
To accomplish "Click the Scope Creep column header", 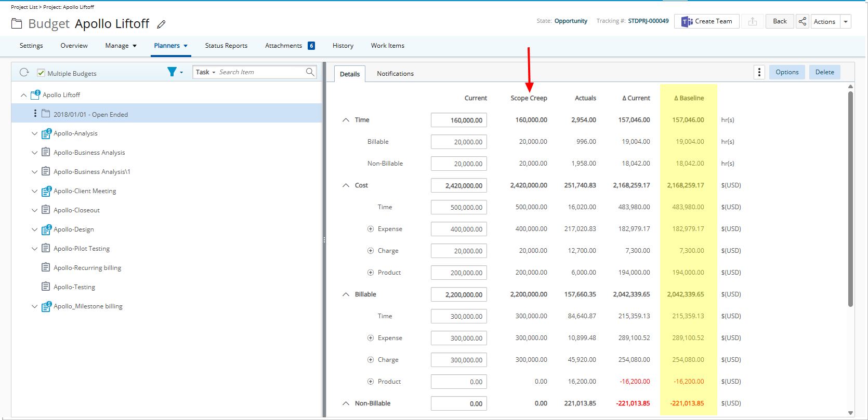I will coord(529,98).
